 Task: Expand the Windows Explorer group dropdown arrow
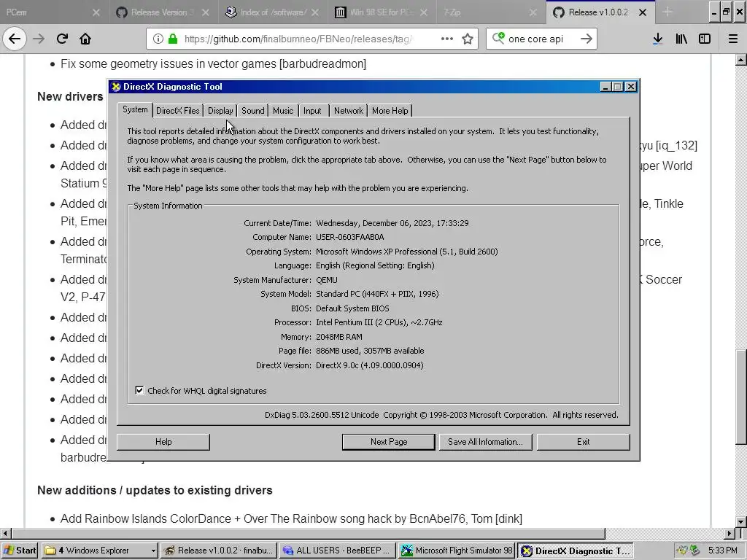point(153,551)
